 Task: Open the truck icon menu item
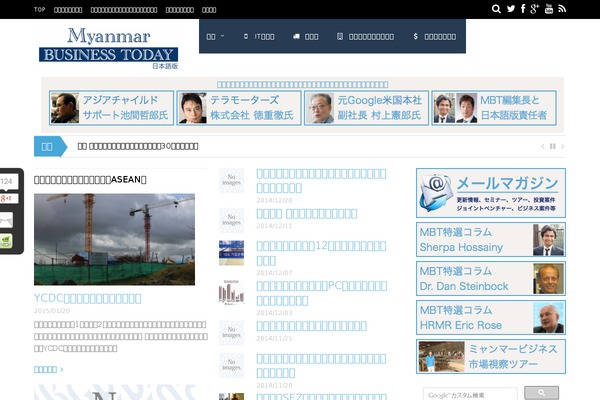point(305,37)
